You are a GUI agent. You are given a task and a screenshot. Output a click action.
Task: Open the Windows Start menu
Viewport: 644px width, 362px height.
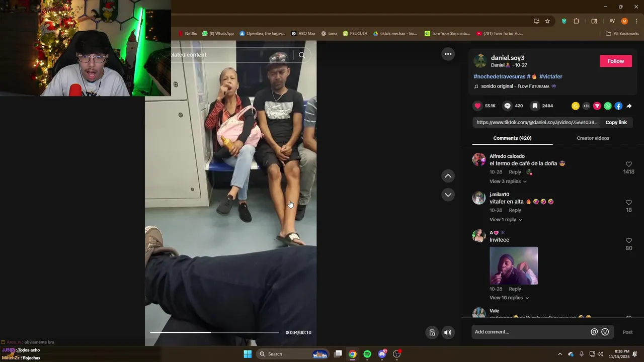(x=248, y=354)
